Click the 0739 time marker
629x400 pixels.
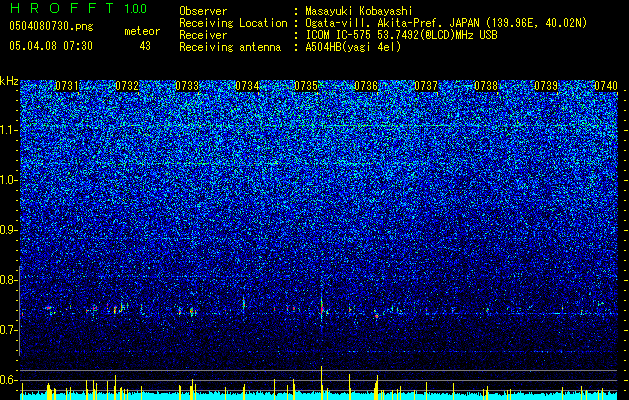[x=546, y=86]
